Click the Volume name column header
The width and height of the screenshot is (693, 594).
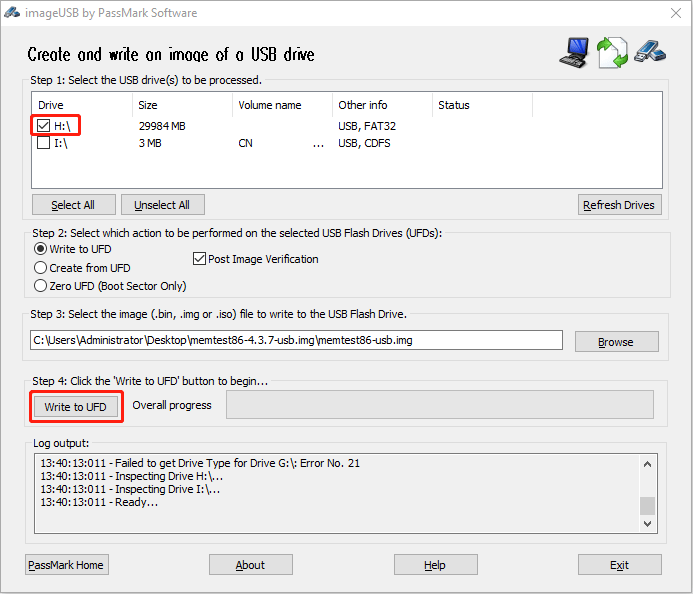pos(282,105)
